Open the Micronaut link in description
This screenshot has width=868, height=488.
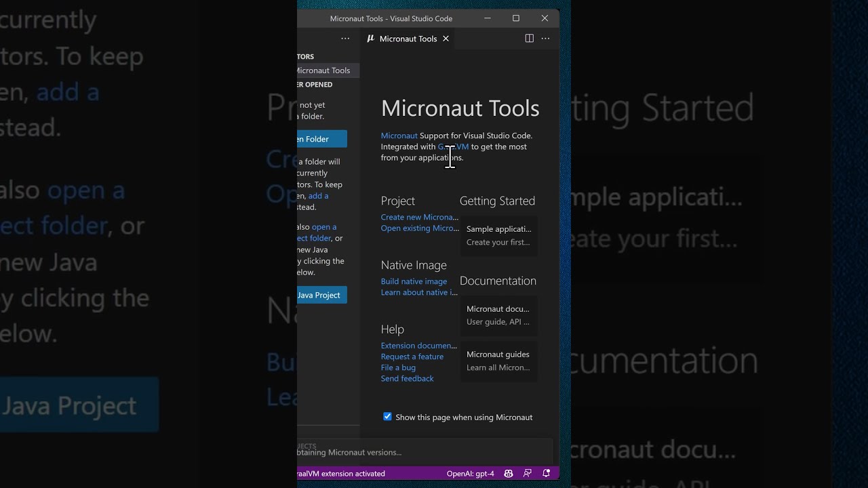[399, 136]
